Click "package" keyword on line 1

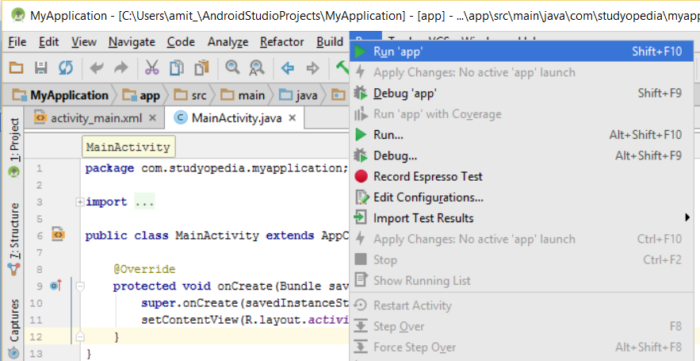point(109,169)
